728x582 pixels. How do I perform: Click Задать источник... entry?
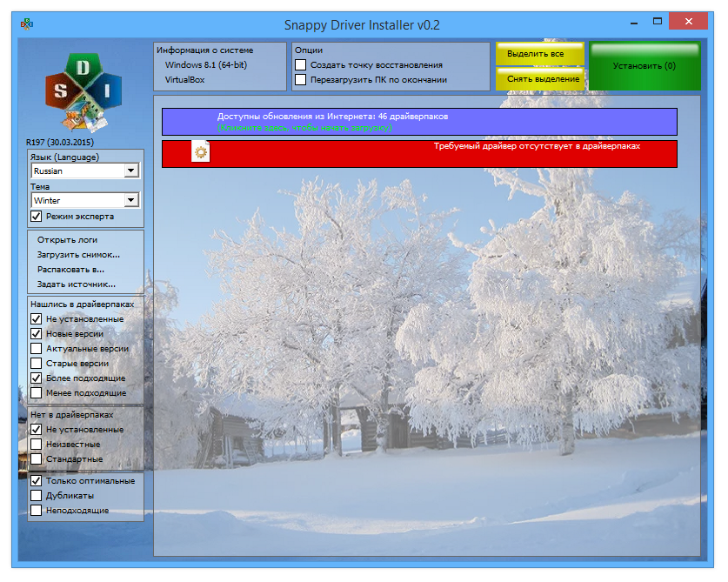[x=77, y=284]
